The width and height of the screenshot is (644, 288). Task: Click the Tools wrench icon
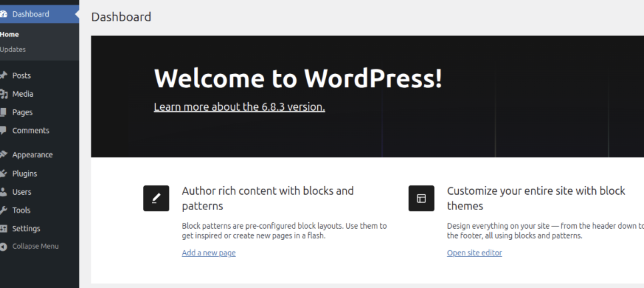3,211
